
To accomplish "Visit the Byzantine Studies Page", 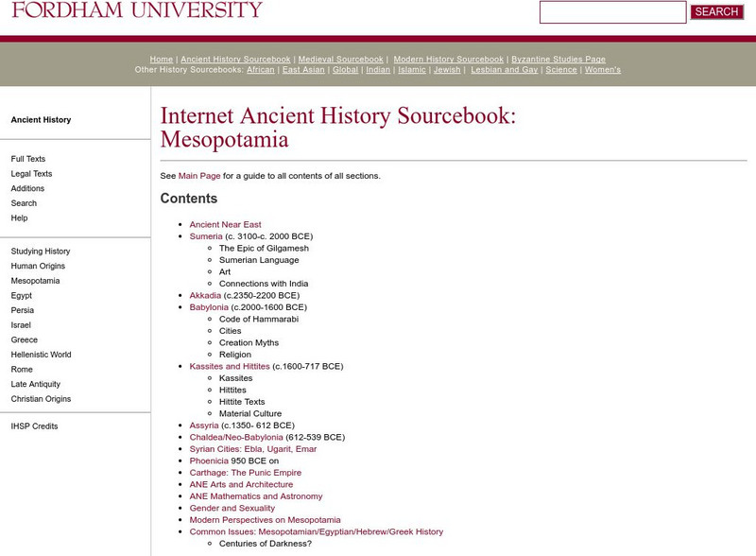I will [558, 58].
